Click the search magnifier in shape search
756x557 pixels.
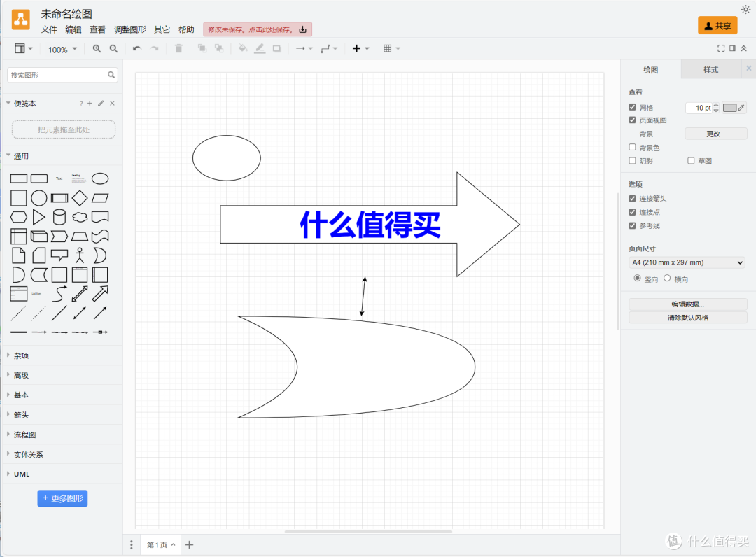pos(111,75)
